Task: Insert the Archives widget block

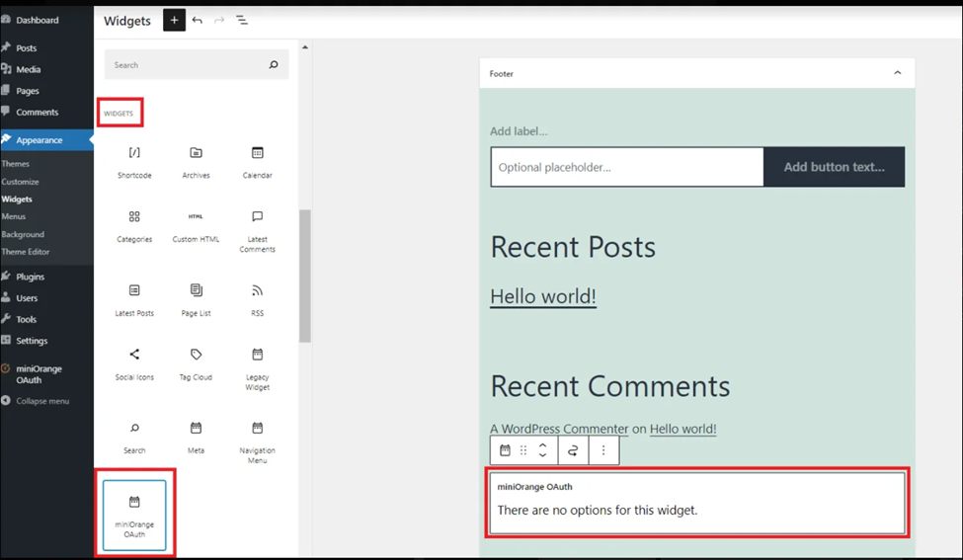Action: (x=196, y=162)
